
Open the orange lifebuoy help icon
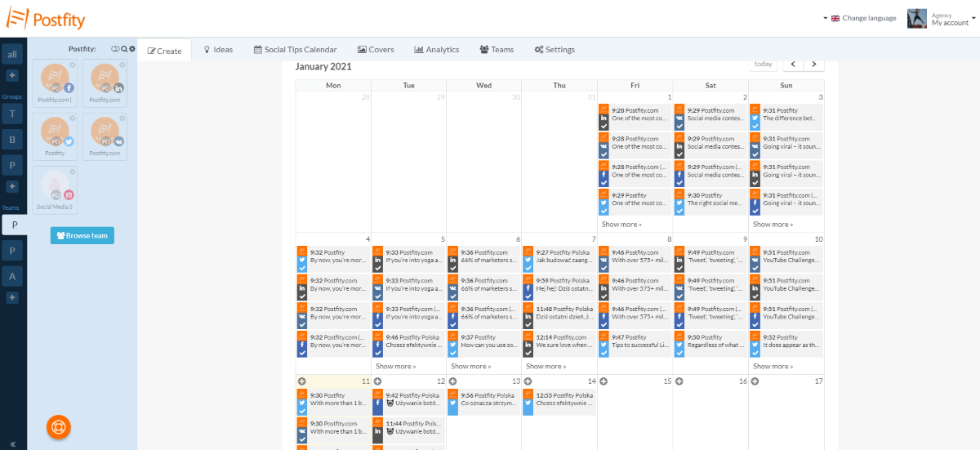pos(59,426)
